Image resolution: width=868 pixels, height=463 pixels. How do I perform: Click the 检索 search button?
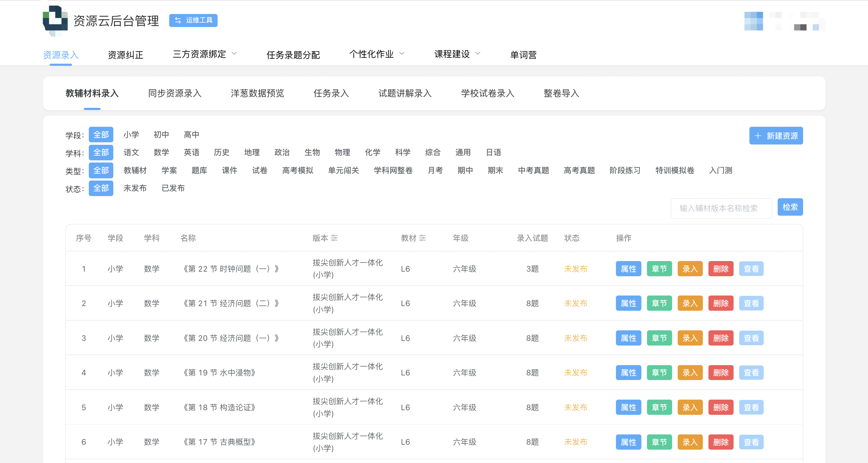pyautogui.click(x=790, y=207)
